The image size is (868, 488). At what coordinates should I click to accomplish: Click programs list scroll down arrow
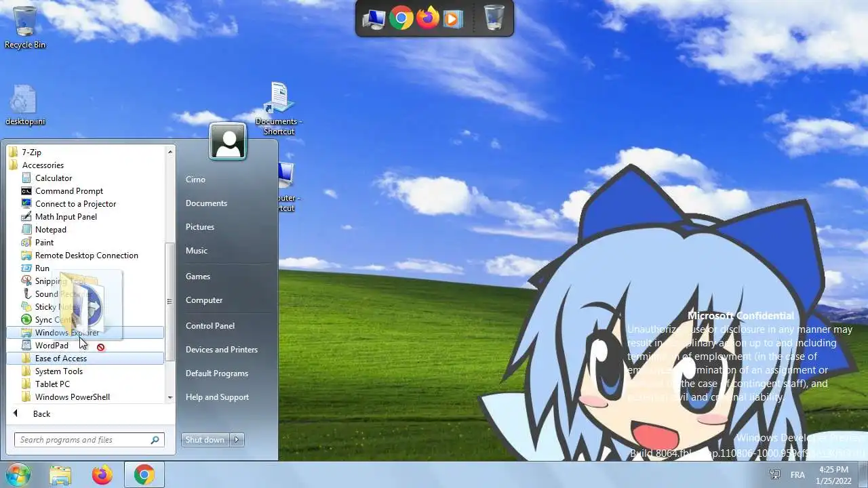click(170, 397)
